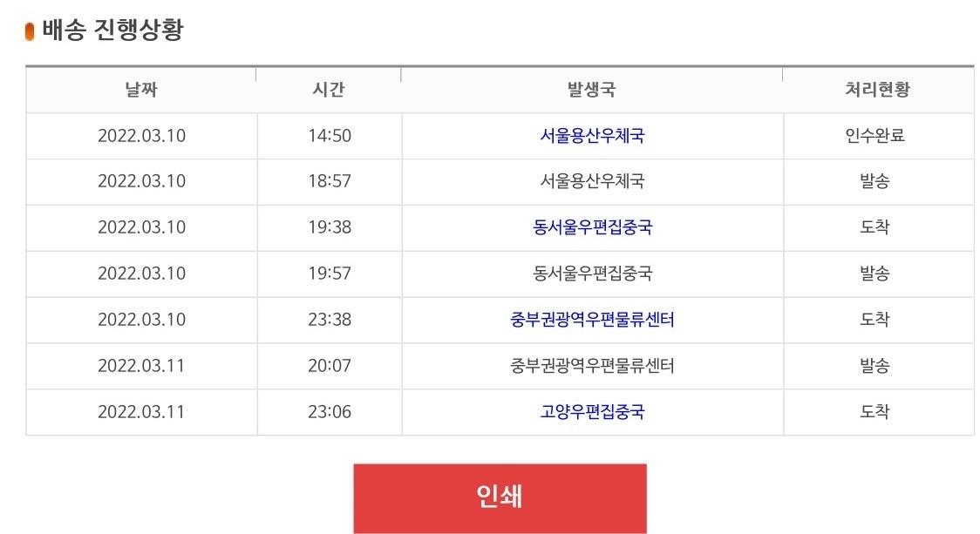Select the 발생국 column header

pyautogui.click(x=592, y=90)
